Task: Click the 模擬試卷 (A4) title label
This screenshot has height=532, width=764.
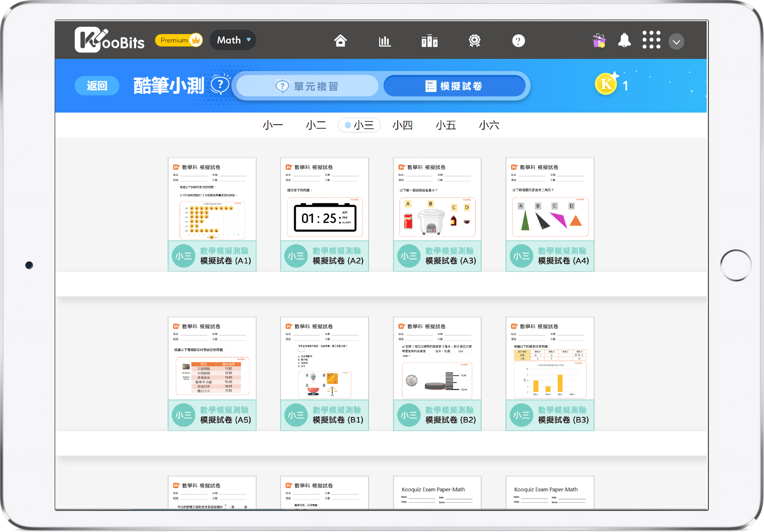Action: tap(563, 261)
